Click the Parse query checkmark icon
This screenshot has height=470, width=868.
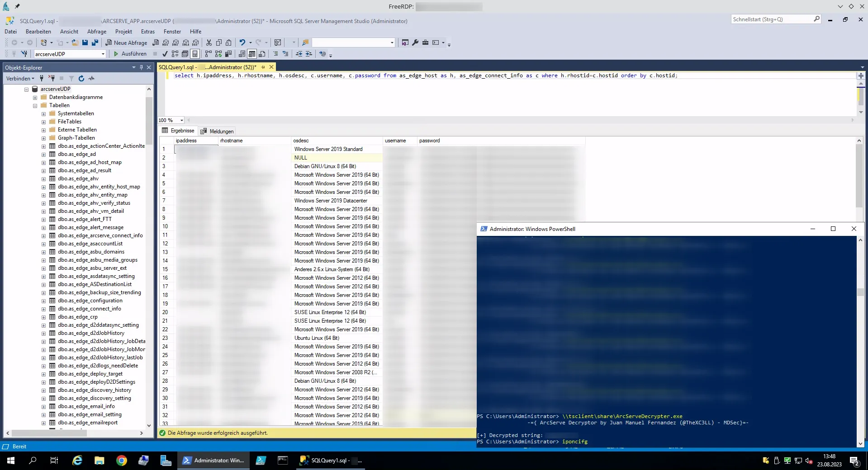pos(165,54)
